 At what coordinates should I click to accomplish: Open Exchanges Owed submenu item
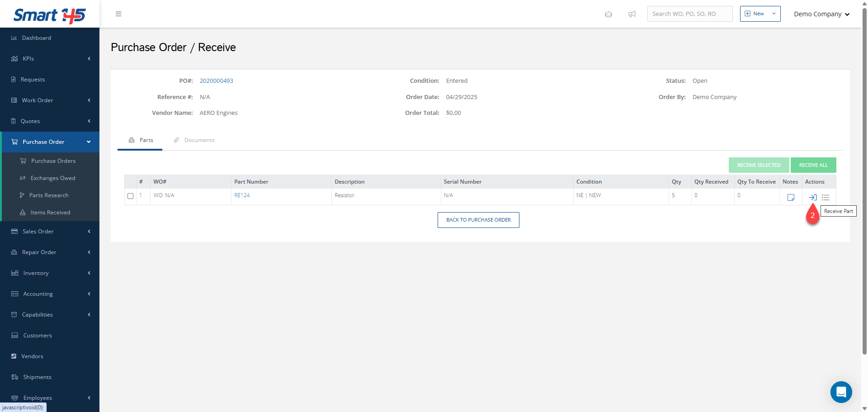tap(51, 178)
